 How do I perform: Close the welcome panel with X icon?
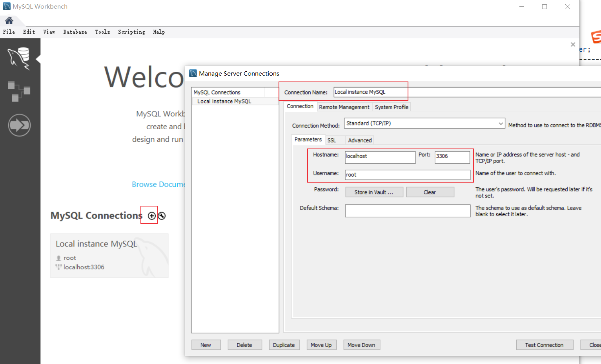[573, 45]
